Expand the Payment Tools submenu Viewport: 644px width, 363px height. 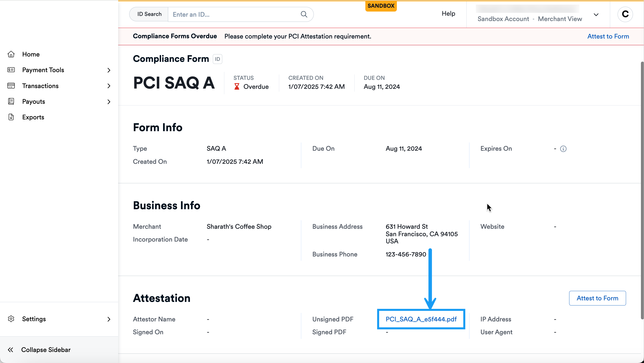109,70
